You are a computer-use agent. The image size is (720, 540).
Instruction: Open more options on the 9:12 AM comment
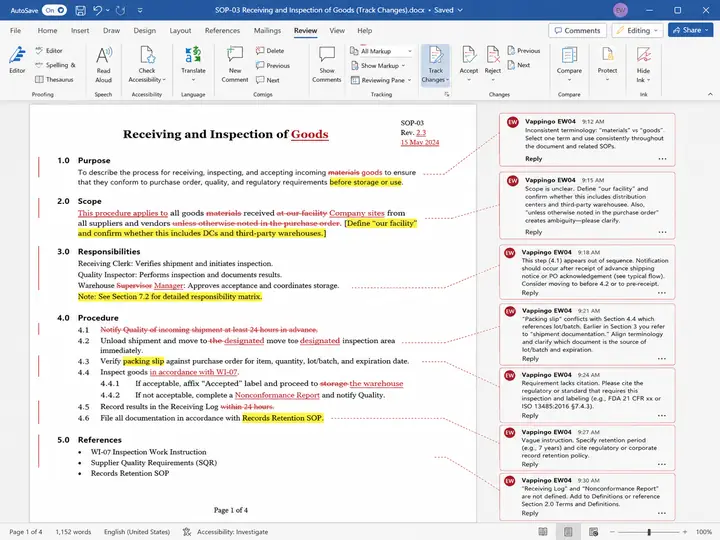click(662, 159)
